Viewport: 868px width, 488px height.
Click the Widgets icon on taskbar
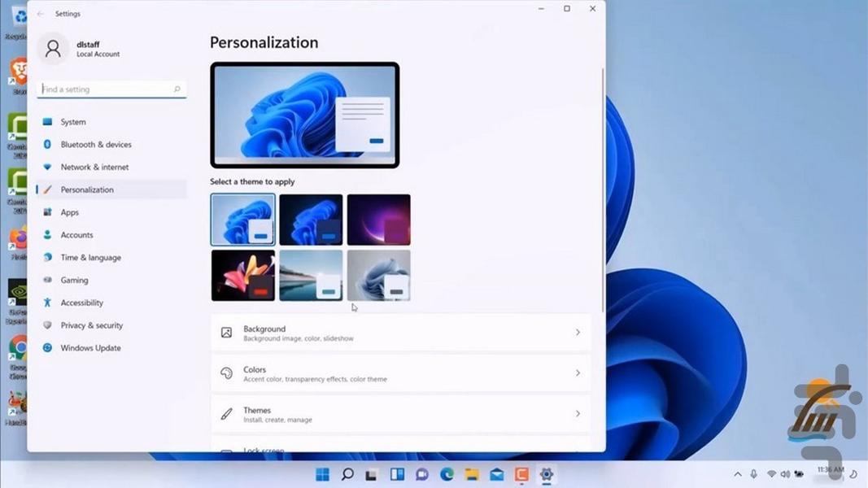[397, 475]
